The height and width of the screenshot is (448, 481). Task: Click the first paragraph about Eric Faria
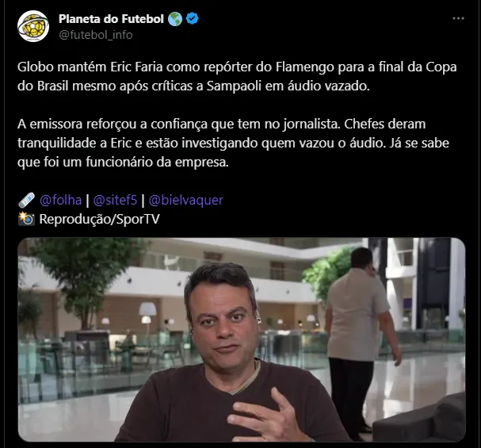[x=237, y=76]
